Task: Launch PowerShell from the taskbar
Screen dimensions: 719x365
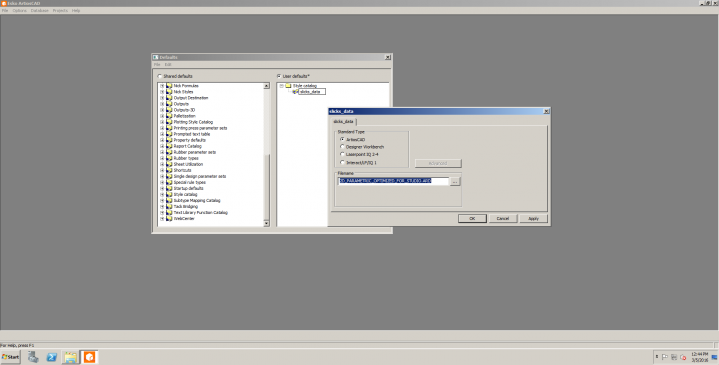Action: pos(52,357)
